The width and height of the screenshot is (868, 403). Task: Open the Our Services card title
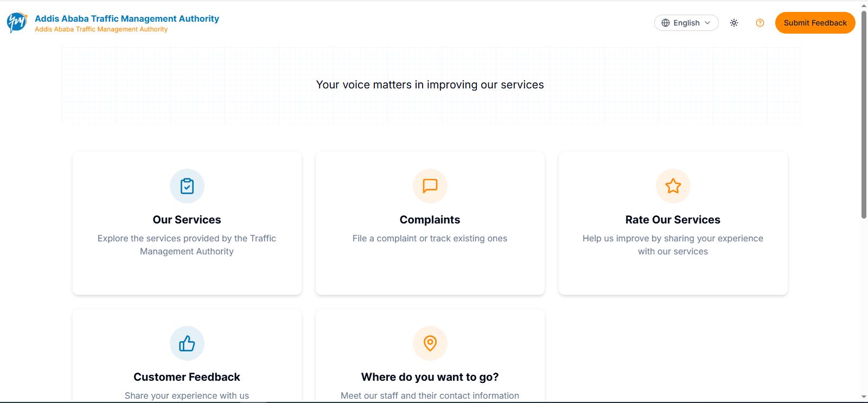pyautogui.click(x=187, y=220)
